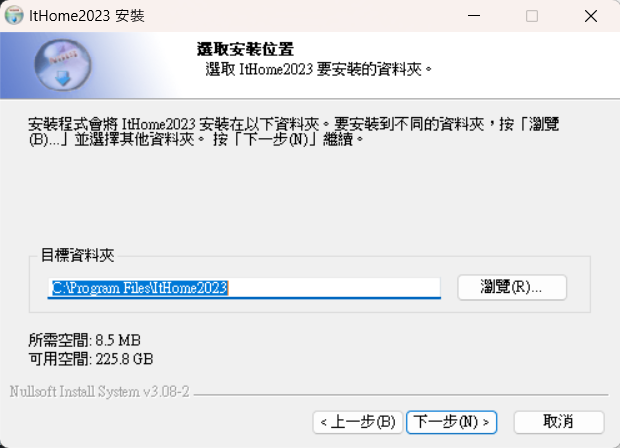The width and height of the screenshot is (620, 448).
Task: Click the installation instruction paragraph text
Action: click(293, 132)
